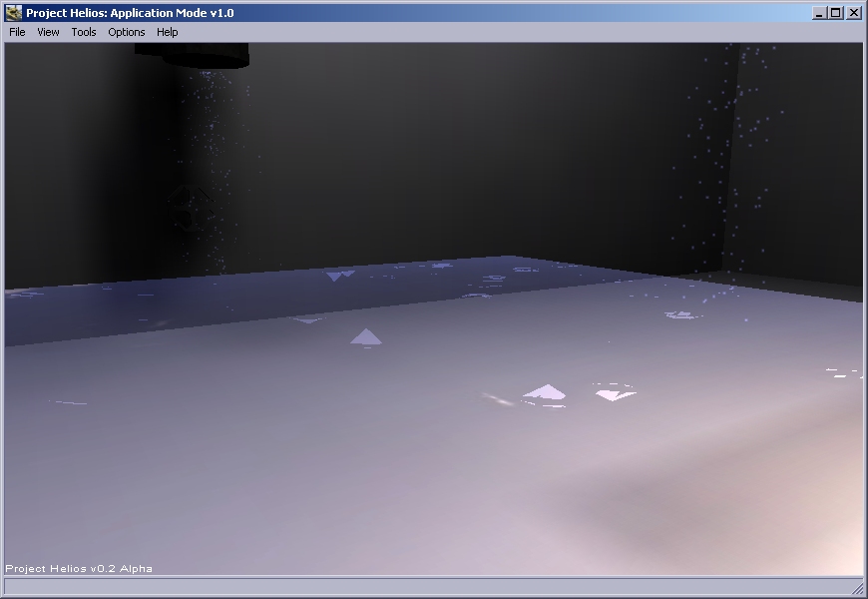Open the Options menu
Screen dimensions: 868x599
pyautogui.click(x=127, y=32)
